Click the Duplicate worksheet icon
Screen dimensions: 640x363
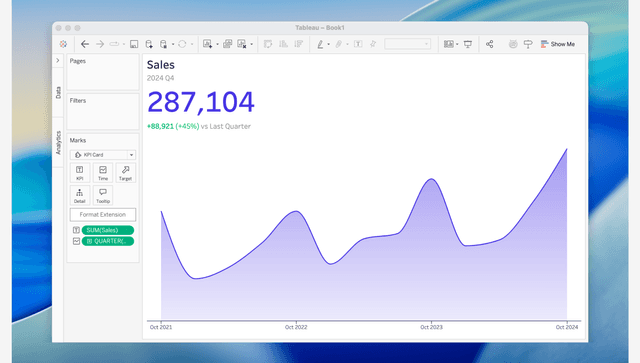pyautogui.click(x=228, y=44)
